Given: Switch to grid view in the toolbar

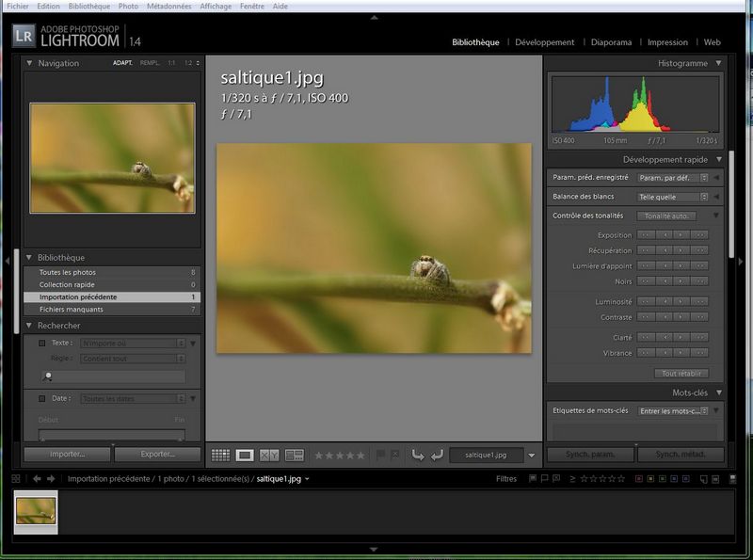Looking at the screenshot, I should (x=220, y=456).
